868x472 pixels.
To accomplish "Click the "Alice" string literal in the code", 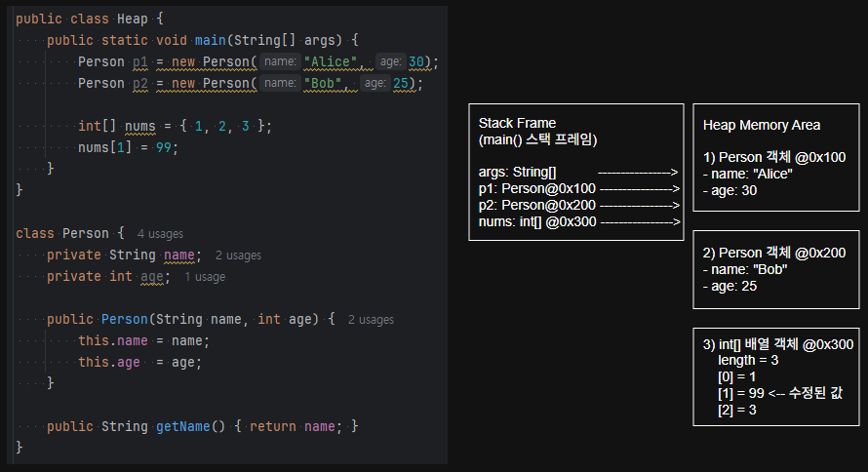I will coord(331,62).
